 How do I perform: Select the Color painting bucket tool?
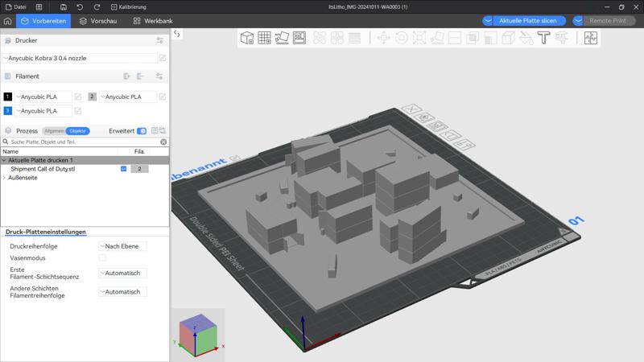pyautogui.click(x=526, y=38)
